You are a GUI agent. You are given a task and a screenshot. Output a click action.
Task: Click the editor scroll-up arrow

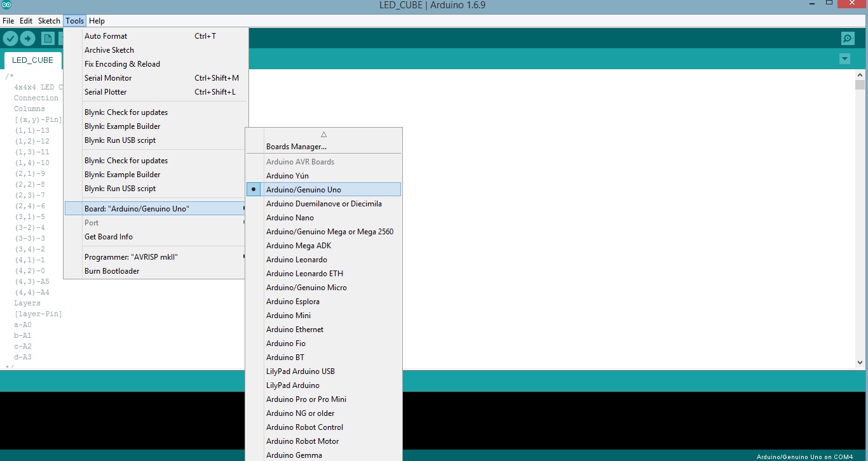(860, 74)
